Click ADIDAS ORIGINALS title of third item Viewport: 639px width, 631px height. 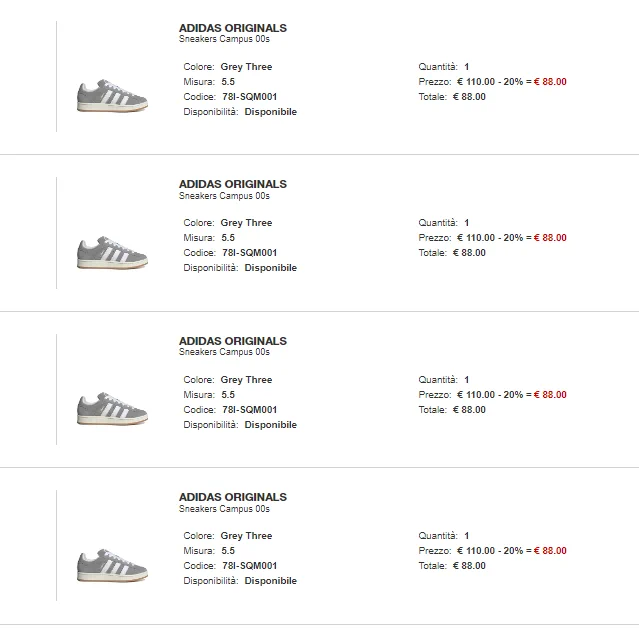click(233, 341)
